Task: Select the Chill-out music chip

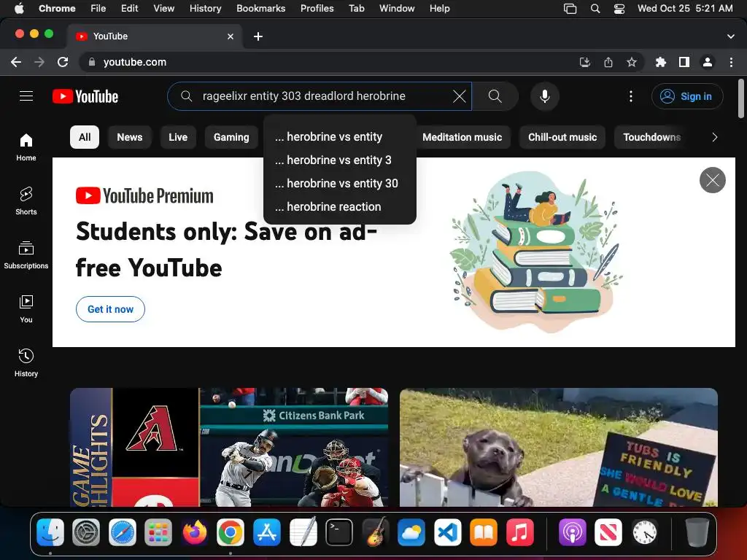Action: click(562, 137)
